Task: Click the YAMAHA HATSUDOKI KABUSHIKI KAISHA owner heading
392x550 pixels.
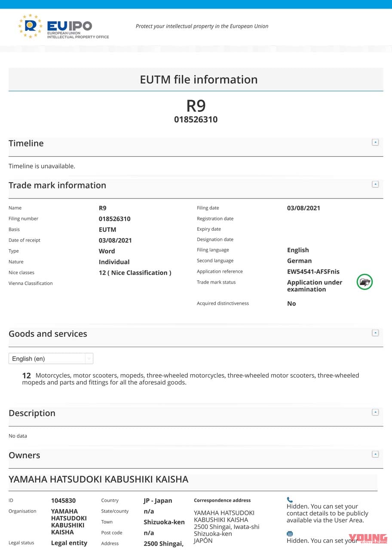Action: pos(98,480)
